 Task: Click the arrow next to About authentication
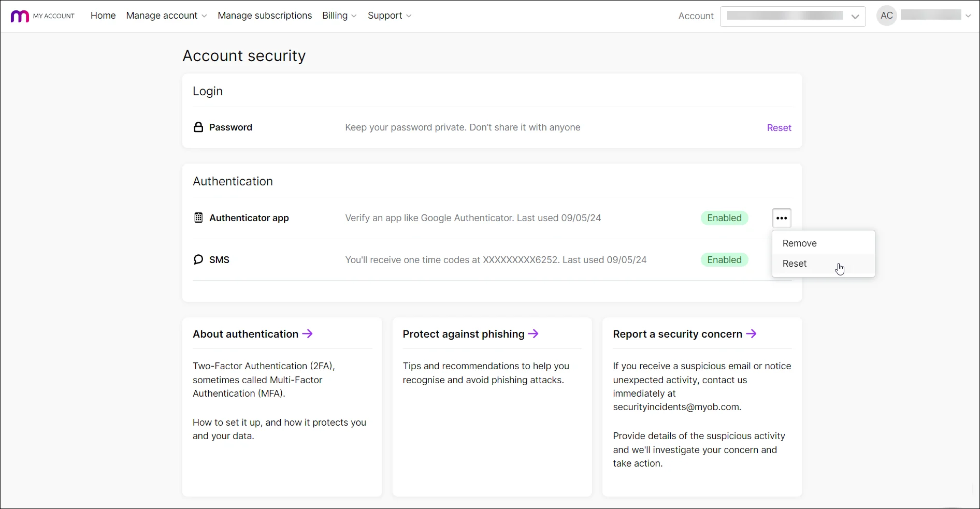click(x=308, y=334)
